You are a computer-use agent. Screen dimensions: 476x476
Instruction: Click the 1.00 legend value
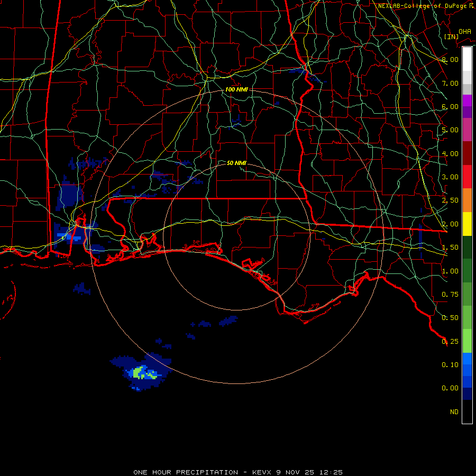pyautogui.click(x=450, y=271)
